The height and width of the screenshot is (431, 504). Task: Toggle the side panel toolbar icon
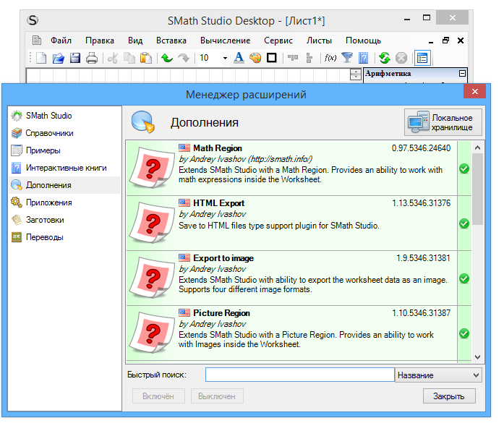[x=422, y=58]
